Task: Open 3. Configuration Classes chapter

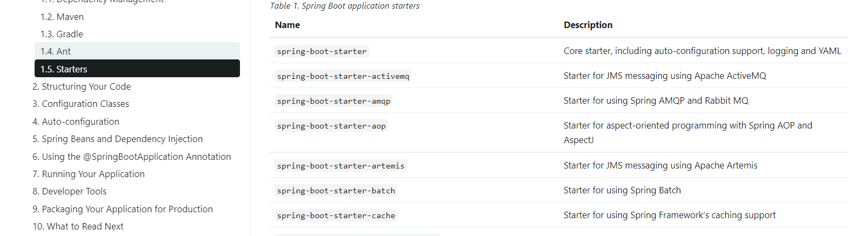Action: pyautogui.click(x=81, y=104)
